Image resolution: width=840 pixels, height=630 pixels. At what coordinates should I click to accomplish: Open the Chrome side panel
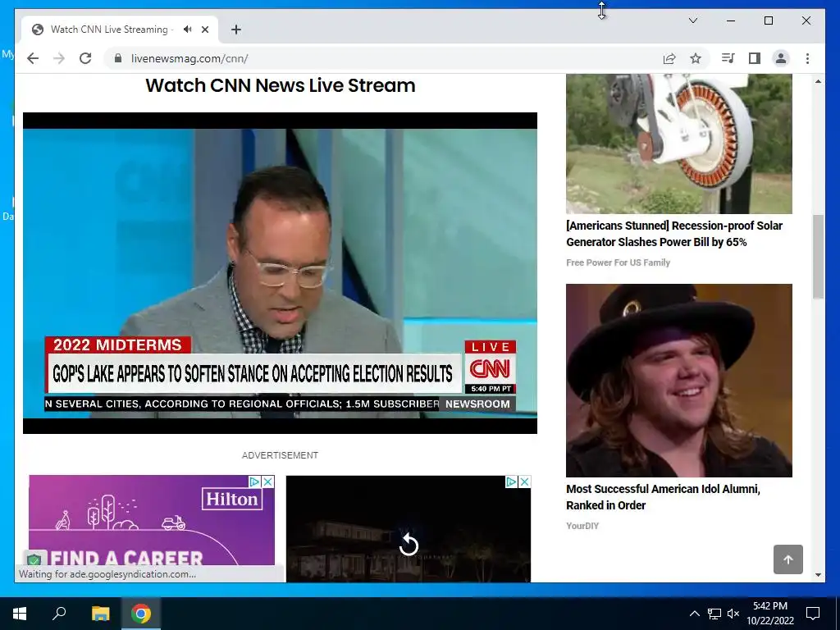[755, 58]
